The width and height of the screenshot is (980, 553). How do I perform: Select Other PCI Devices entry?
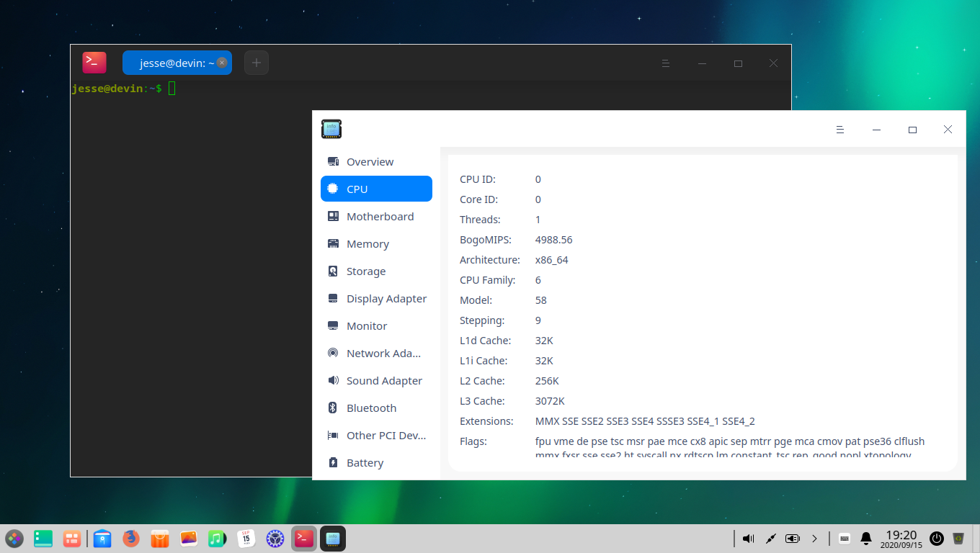click(376, 435)
